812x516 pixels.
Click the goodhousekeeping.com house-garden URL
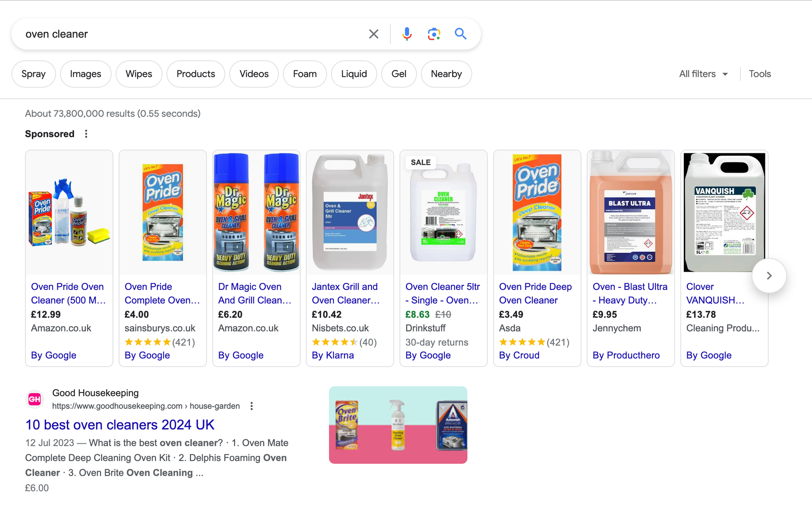[146, 406]
